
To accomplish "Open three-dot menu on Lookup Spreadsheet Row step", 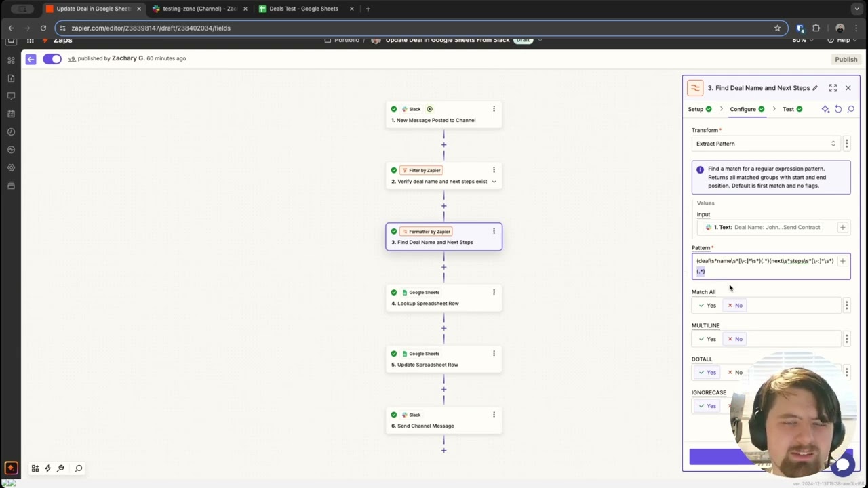I will click(x=494, y=292).
